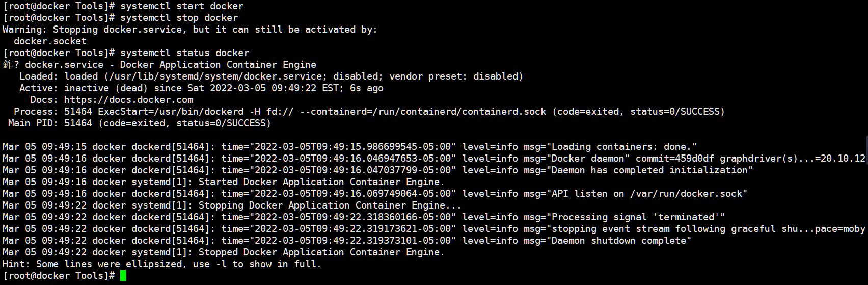
Task: Click the "Hint:" word on the ellipsized-lines note
Action: coord(16,264)
